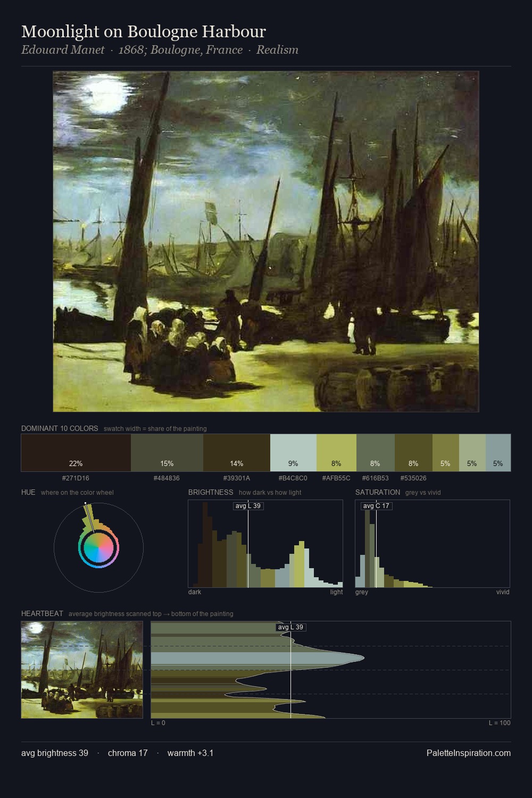
Task: Click the DOMINANT 10 COLORS heading
Action: coord(60,428)
